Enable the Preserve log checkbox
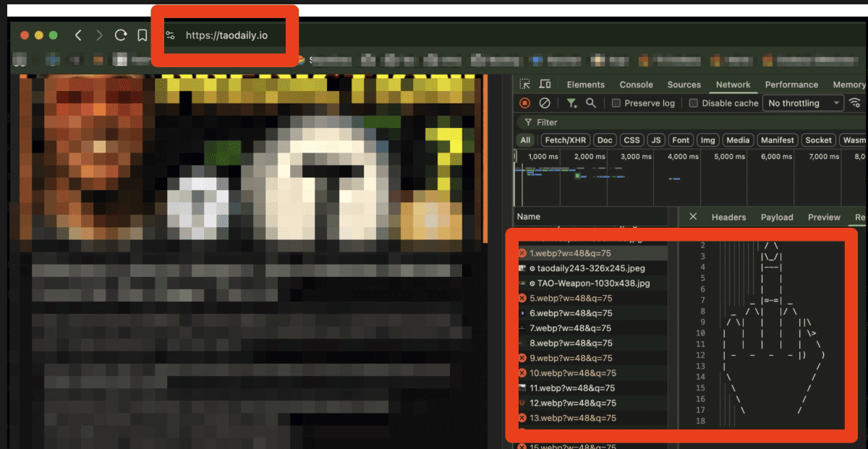The height and width of the screenshot is (449, 868). coord(616,103)
